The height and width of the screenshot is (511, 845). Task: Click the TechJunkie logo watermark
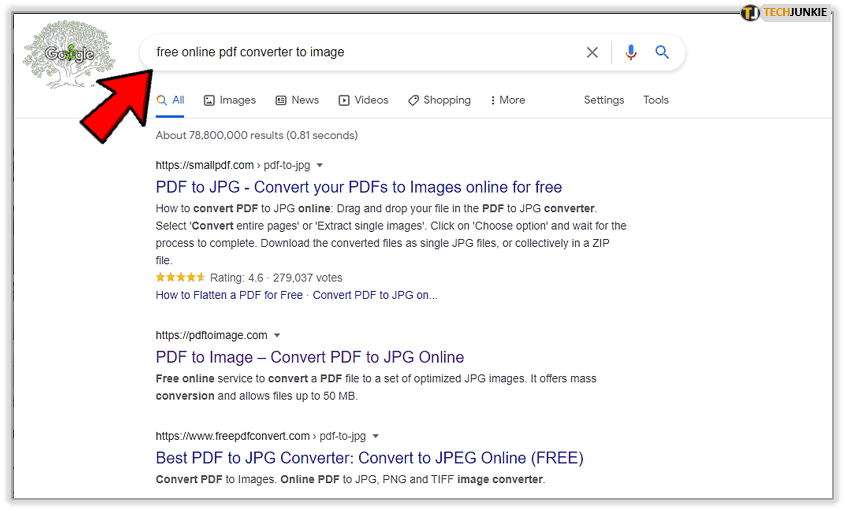coord(784,13)
